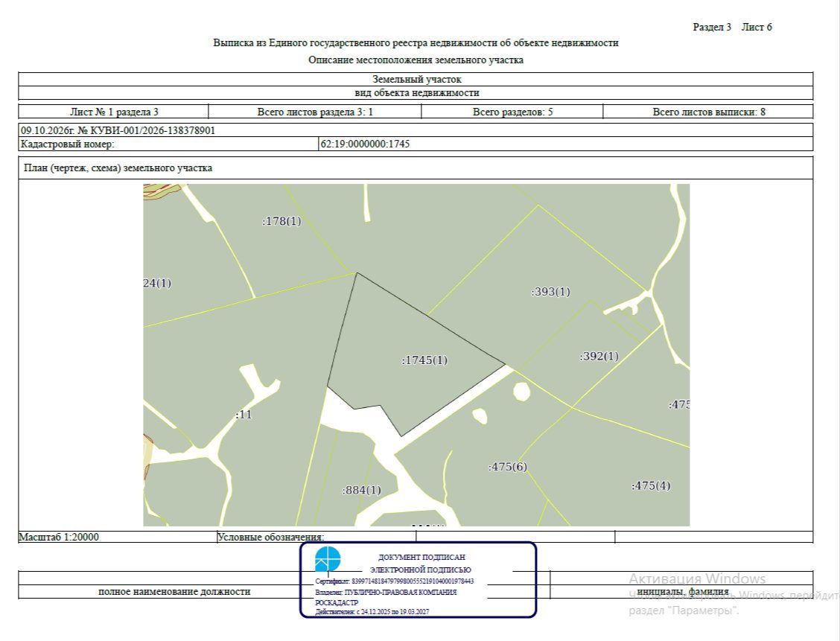Click the "Владелец: ПУБЛИЧНО-ПРАВОВАЯ КОМПАНИЯ" stamp line
The image size is (840, 641).
(x=386, y=593)
